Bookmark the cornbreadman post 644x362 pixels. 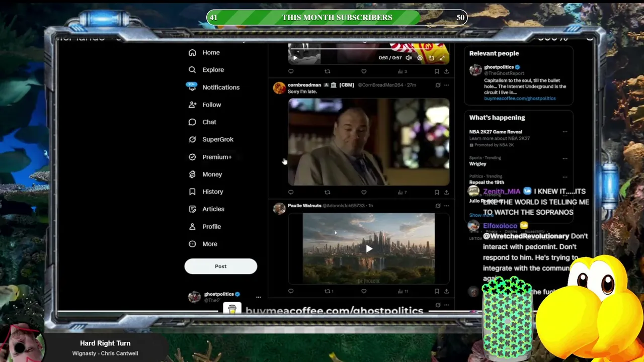(437, 192)
